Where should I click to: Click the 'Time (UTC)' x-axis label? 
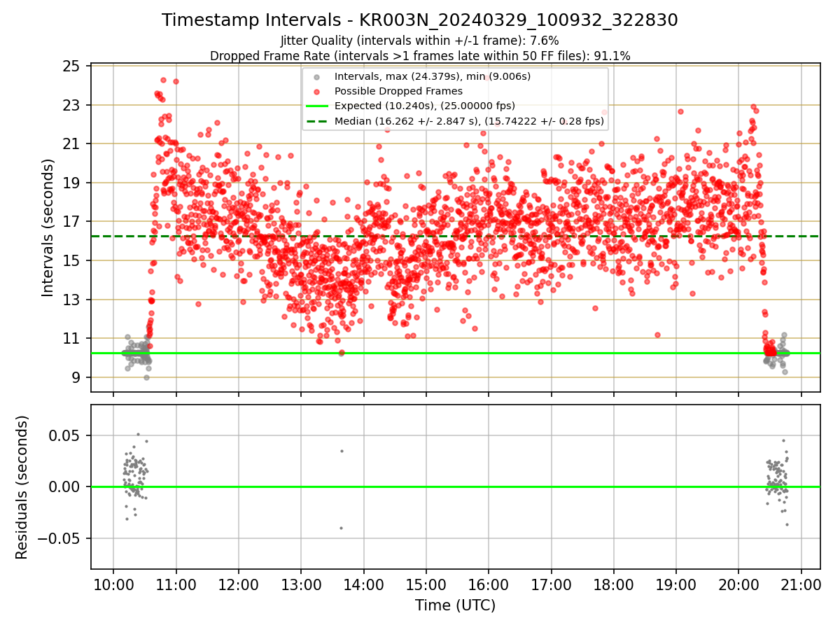[x=455, y=605]
